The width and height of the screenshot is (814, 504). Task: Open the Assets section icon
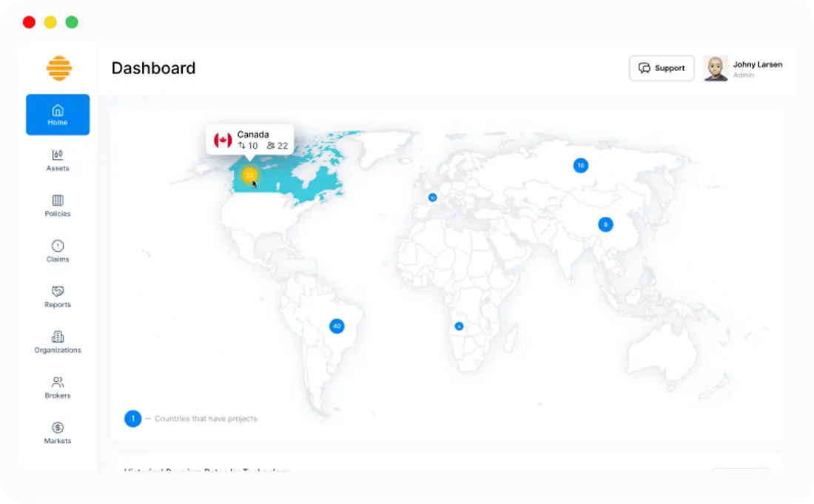58,155
